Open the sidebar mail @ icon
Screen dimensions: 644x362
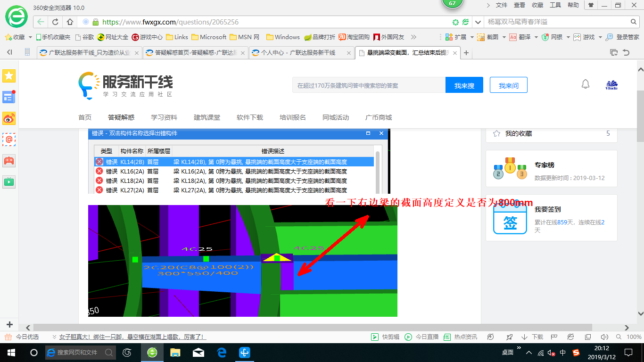point(9,140)
